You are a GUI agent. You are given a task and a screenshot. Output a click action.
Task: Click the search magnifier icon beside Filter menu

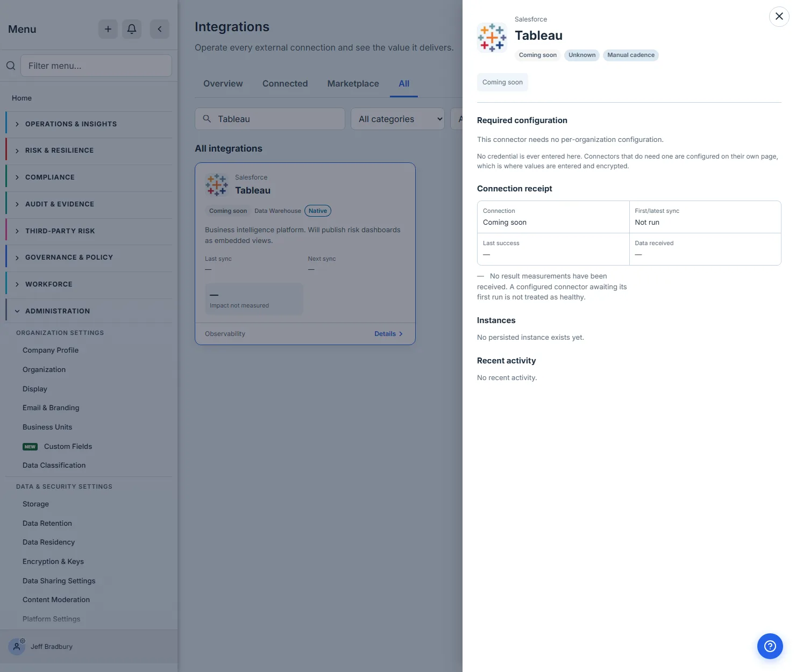11,66
